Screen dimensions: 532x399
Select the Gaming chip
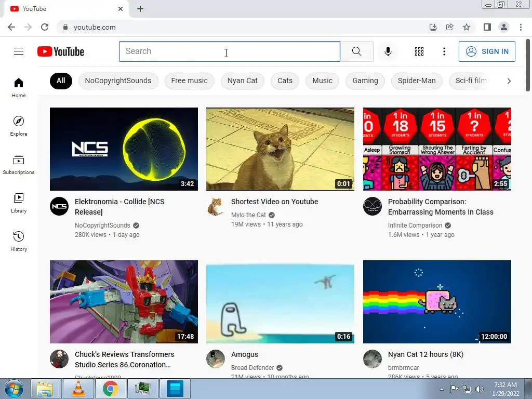tap(365, 81)
